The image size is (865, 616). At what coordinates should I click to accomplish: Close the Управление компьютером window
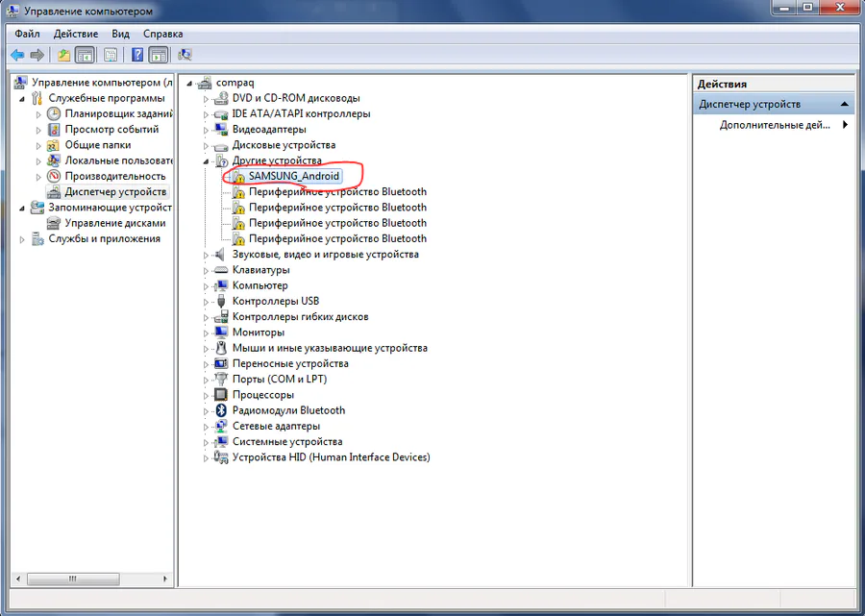[x=840, y=7]
